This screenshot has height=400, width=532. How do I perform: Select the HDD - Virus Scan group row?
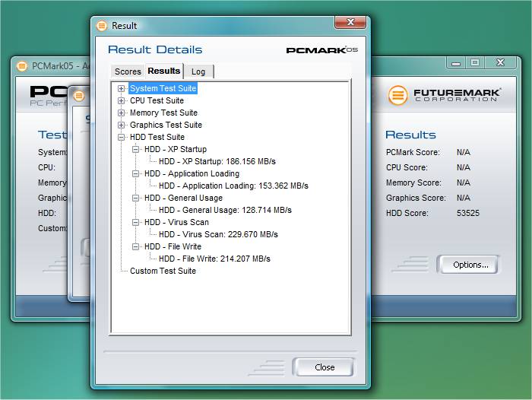click(176, 222)
